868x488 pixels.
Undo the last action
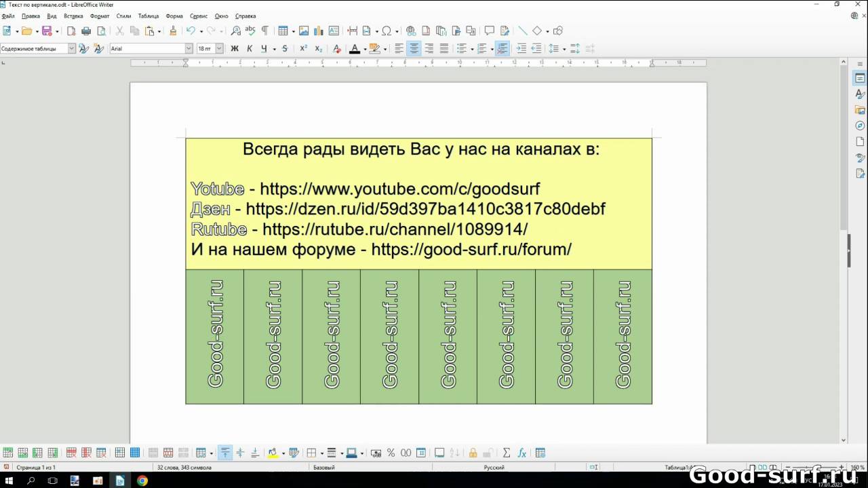click(191, 31)
